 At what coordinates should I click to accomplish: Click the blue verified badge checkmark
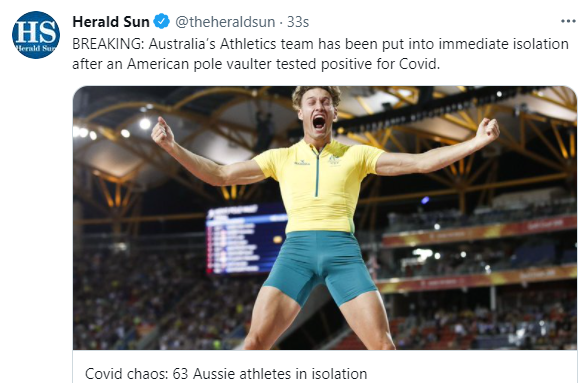[162, 21]
